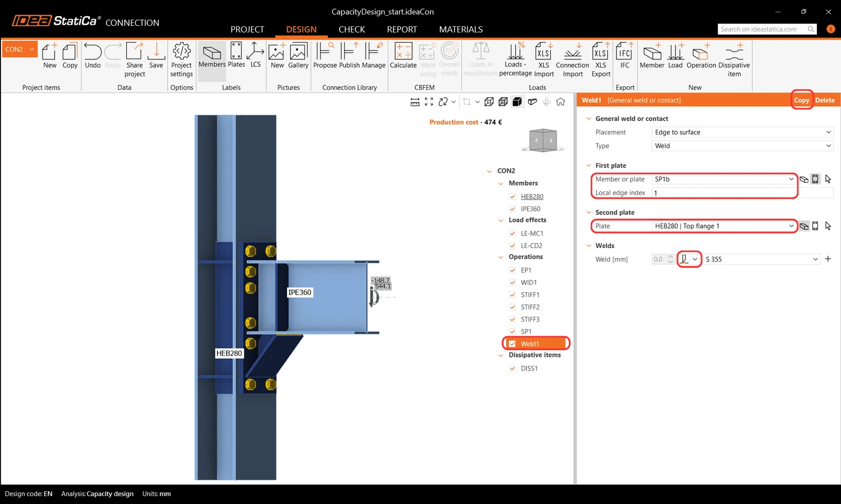The height and width of the screenshot is (504, 841).
Task: Toggle the STIFF1 operation checkbox
Action: point(512,295)
